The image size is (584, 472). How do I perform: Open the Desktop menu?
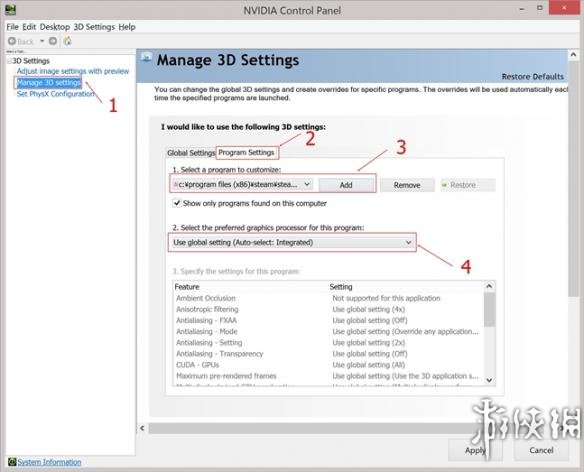tap(55, 27)
